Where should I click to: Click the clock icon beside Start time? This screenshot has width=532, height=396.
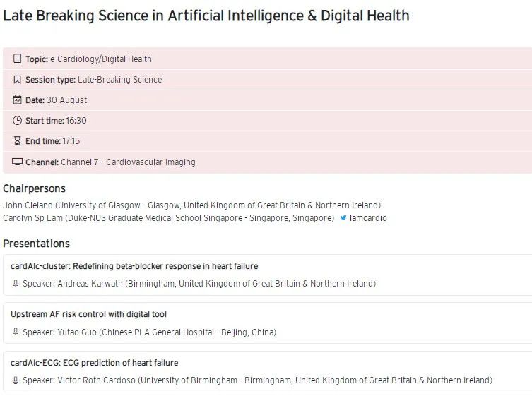[17, 121]
